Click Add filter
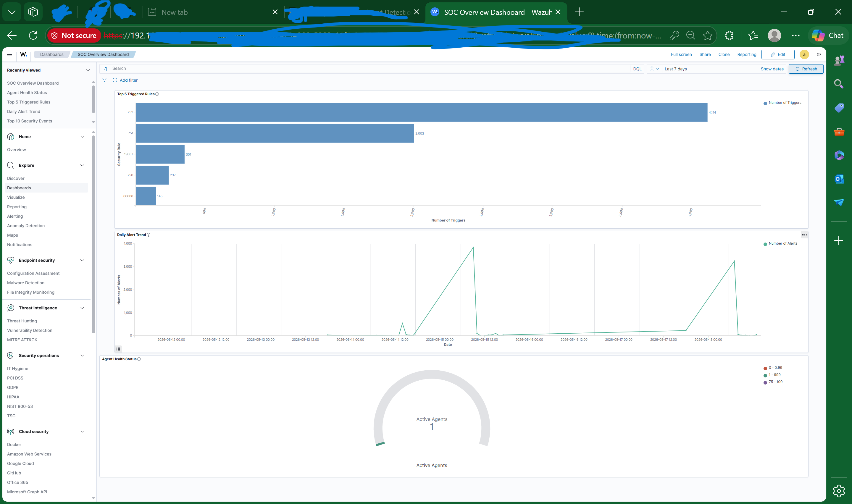 pos(125,80)
